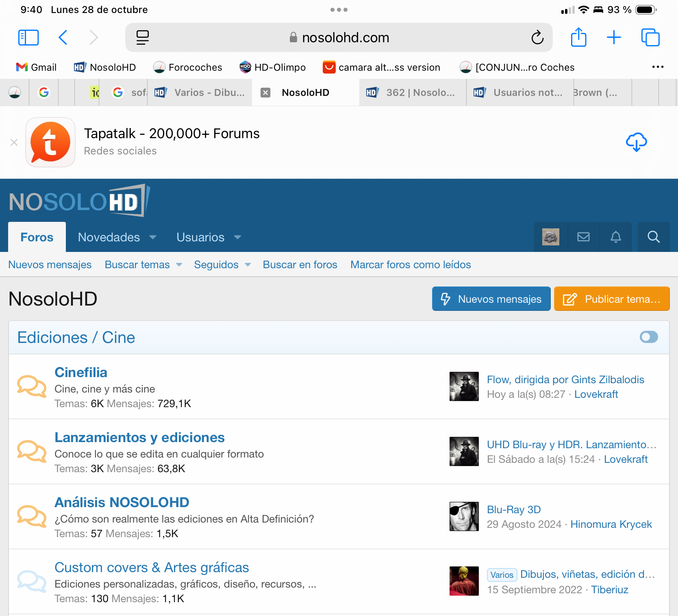Click the NosoloHD site logo
Image resolution: width=678 pixels, height=616 pixels.
80,200
